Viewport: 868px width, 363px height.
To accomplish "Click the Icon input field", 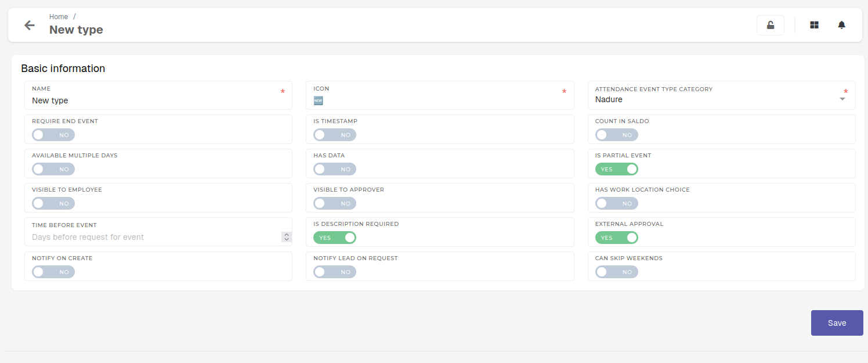I will tap(440, 95).
